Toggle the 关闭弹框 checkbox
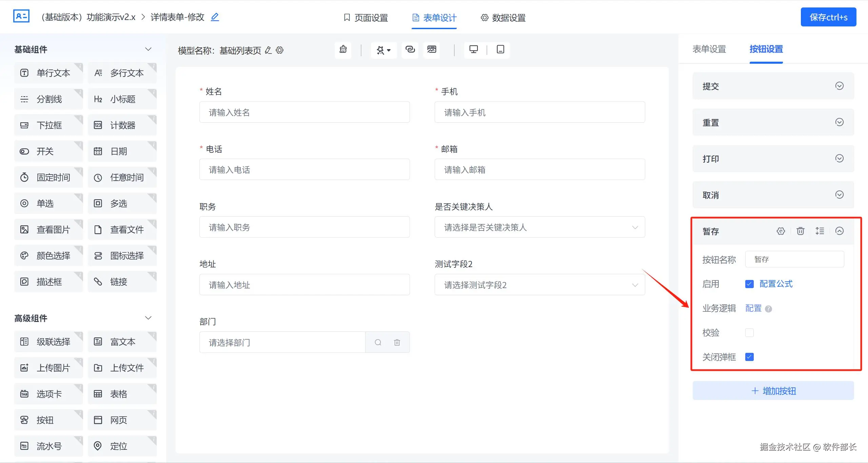The height and width of the screenshot is (463, 868). (749, 357)
